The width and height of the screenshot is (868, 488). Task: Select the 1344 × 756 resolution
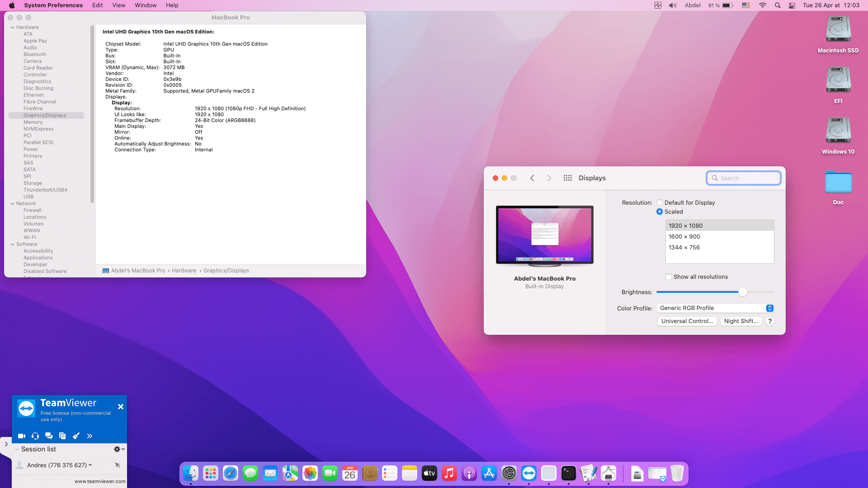(x=720, y=248)
